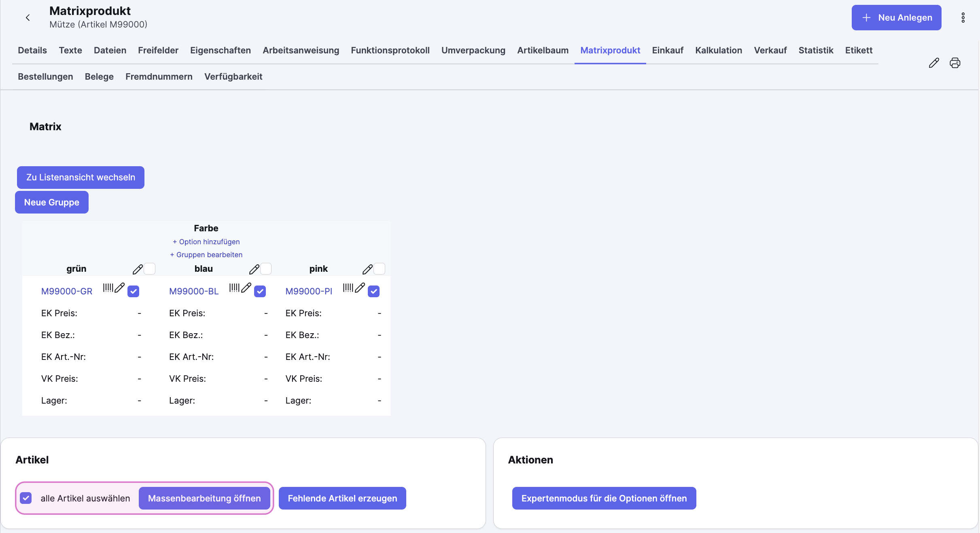Click barcode icon for article M99000-GR
The image size is (980, 533).
pyautogui.click(x=108, y=288)
